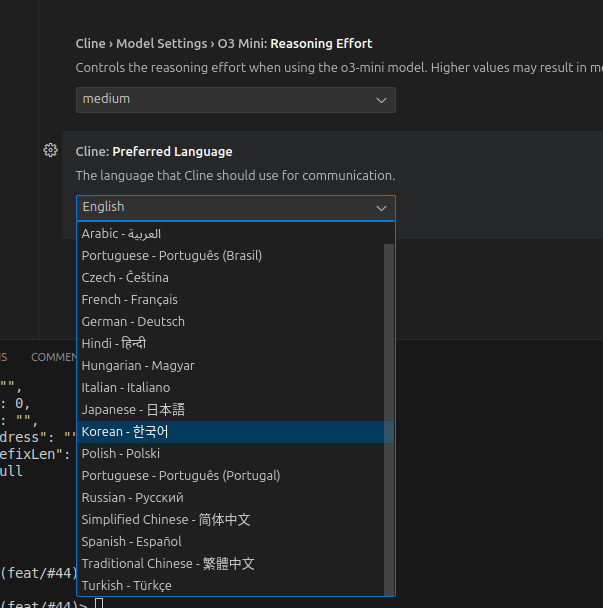Screen dimensions: 603x608
Task: Pick French - Français from the list
Action: click(130, 300)
